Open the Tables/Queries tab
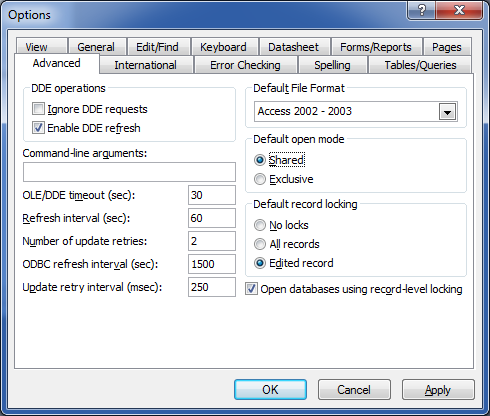Screen dimensions: 490x416 tap(420, 65)
